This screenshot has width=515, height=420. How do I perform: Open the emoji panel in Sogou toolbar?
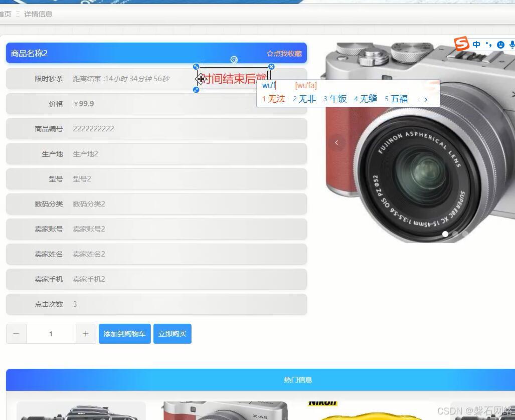pyautogui.click(x=500, y=45)
